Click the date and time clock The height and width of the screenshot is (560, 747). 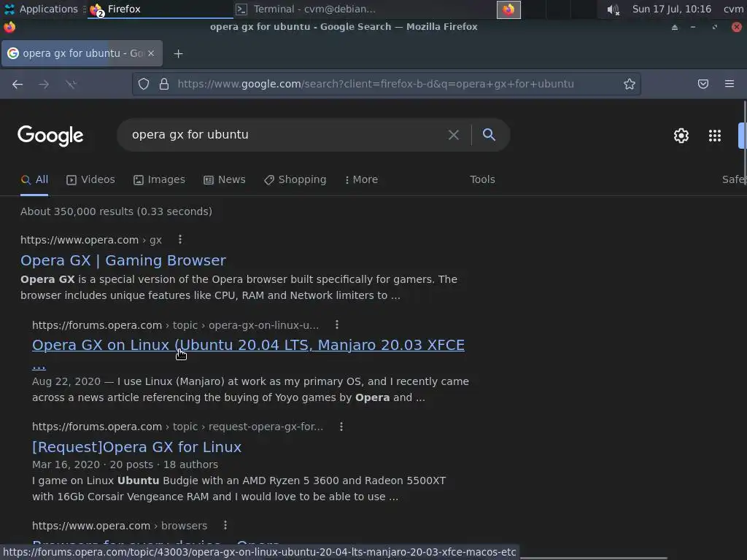click(671, 9)
